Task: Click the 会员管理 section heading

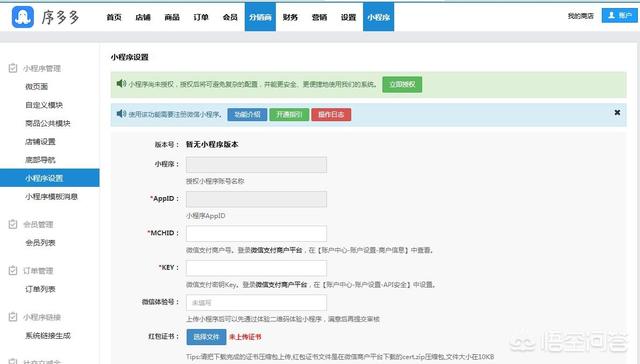Action: (38, 224)
